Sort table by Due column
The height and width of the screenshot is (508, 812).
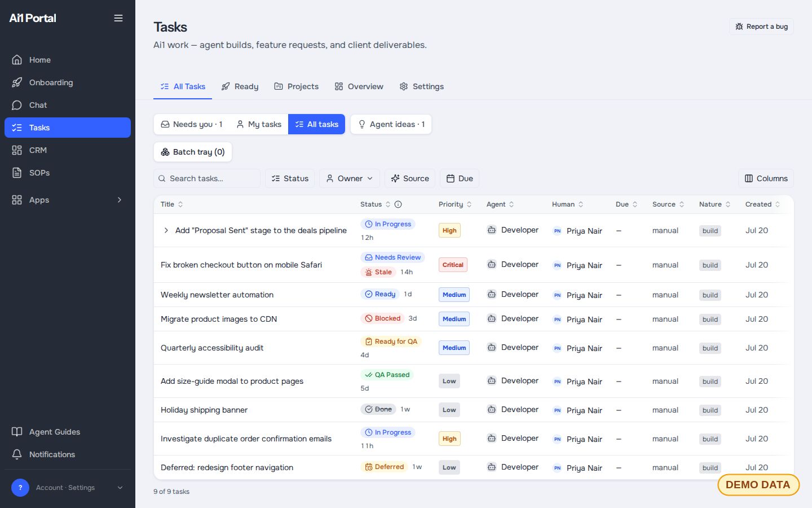coord(626,204)
